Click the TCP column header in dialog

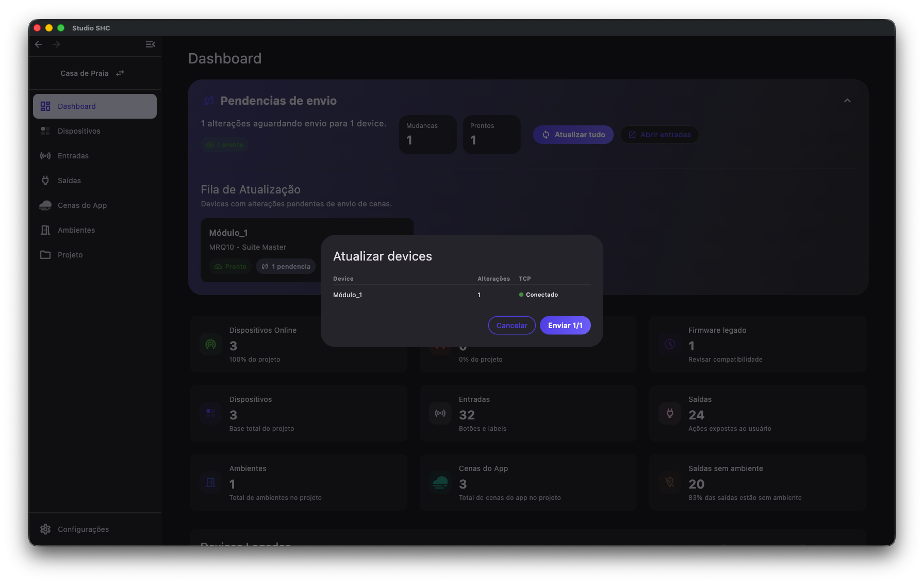[525, 279]
